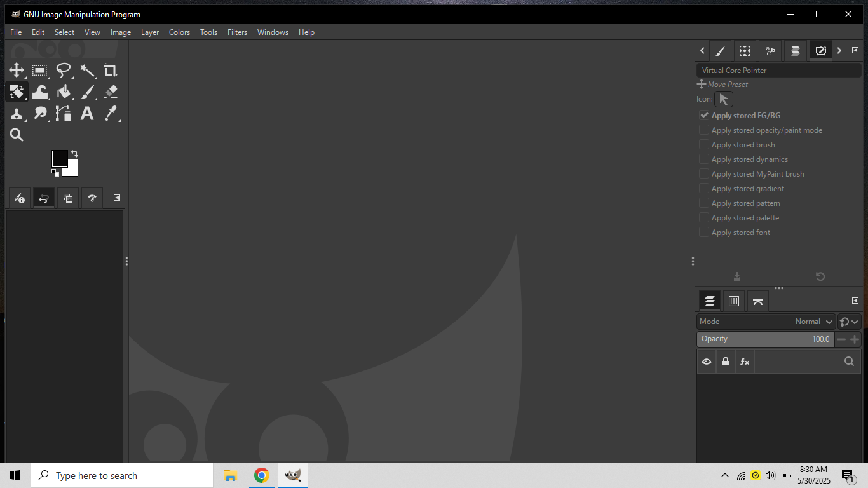Select the Smudge tool
This screenshot has height=488, width=868.
click(x=40, y=114)
